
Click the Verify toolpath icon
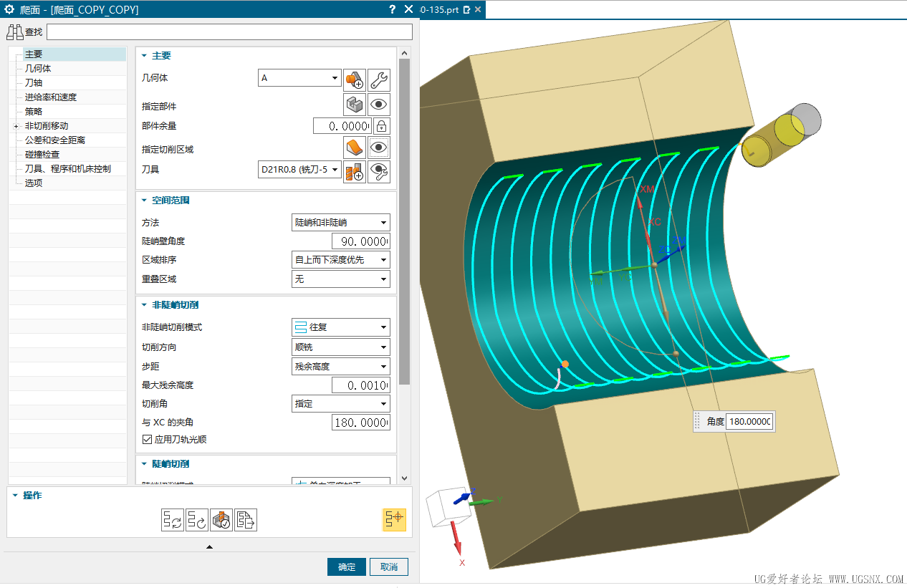click(x=221, y=520)
